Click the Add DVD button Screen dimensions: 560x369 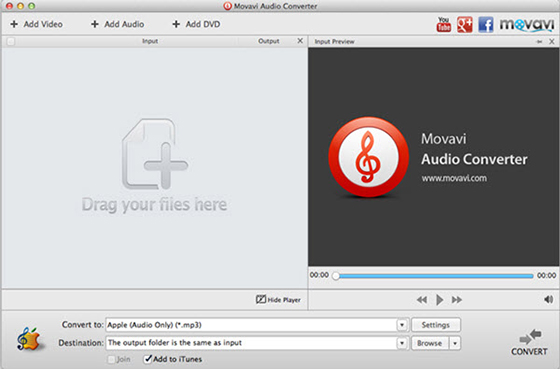pyautogui.click(x=196, y=24)
